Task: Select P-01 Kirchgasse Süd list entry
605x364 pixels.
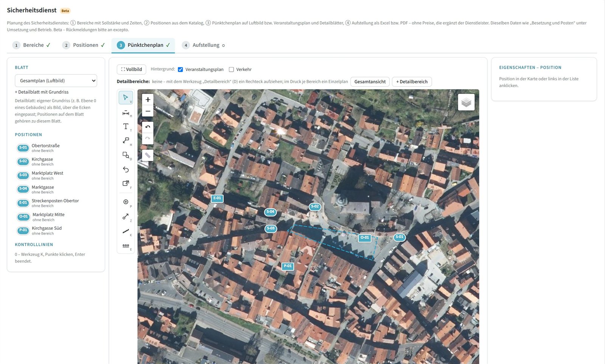Action: (56, 231)
